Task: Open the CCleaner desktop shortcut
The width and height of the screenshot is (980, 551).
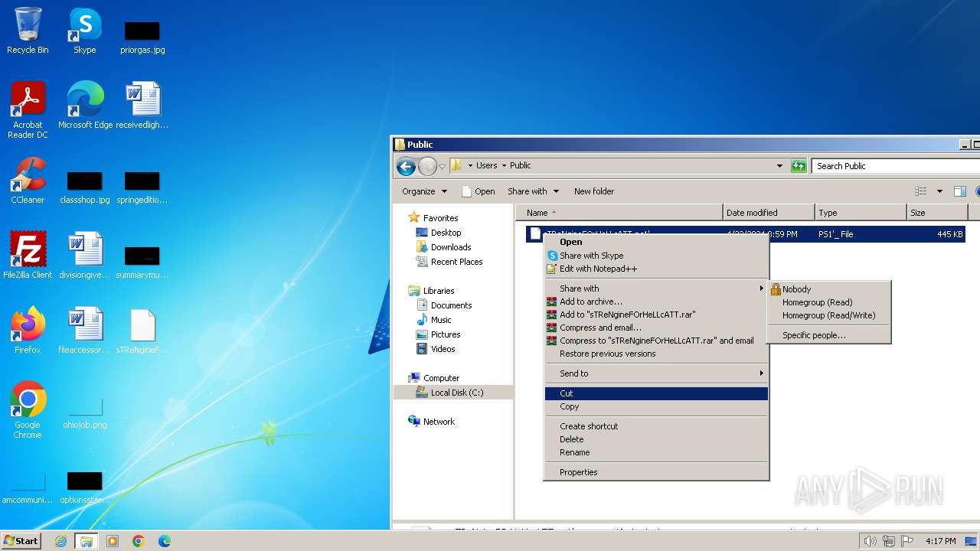Action: pos(28,181)
